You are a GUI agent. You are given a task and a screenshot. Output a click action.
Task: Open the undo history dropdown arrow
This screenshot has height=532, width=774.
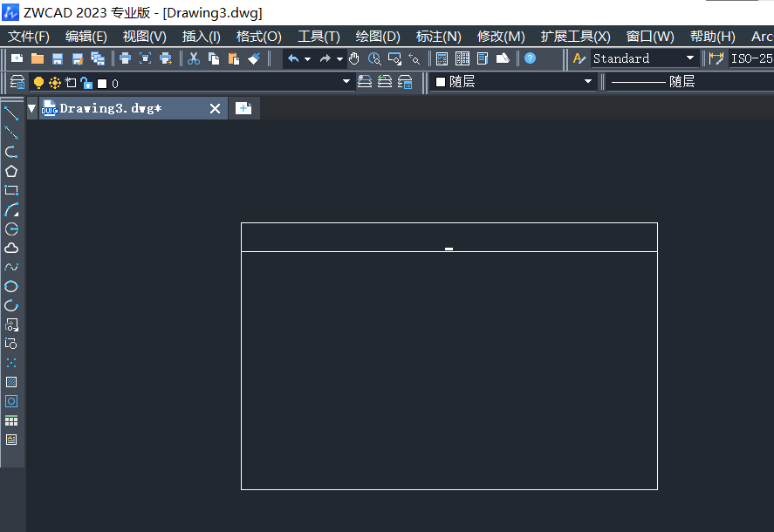[307, 59]
